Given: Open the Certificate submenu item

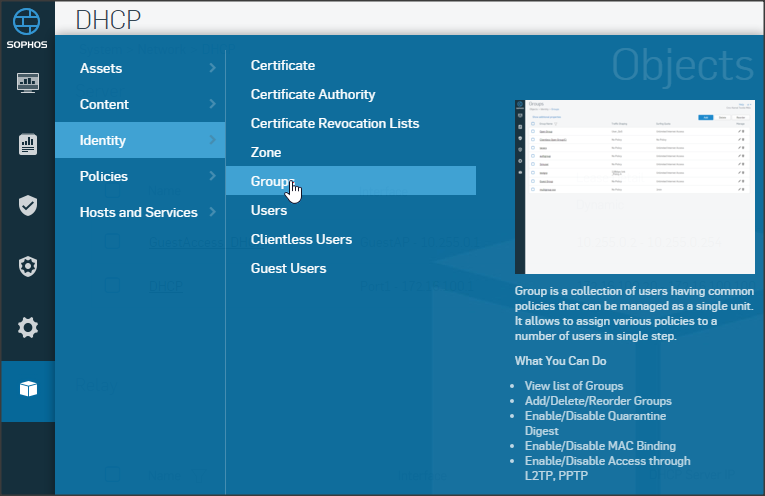Looking at the screenshot, I should point(283,65).
